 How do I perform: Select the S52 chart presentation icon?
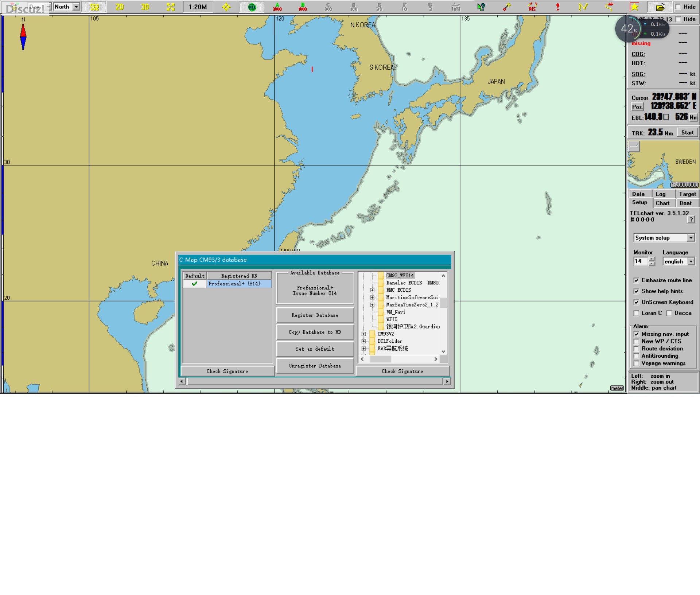point(94,7)
